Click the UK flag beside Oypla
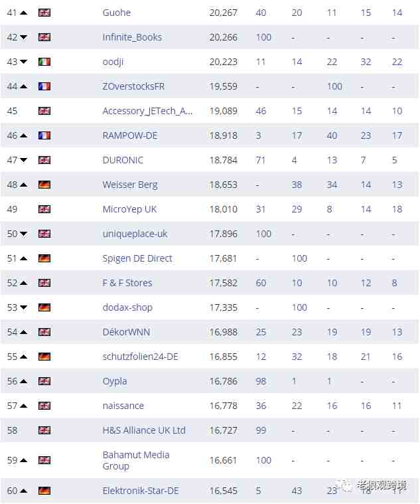 44,381
